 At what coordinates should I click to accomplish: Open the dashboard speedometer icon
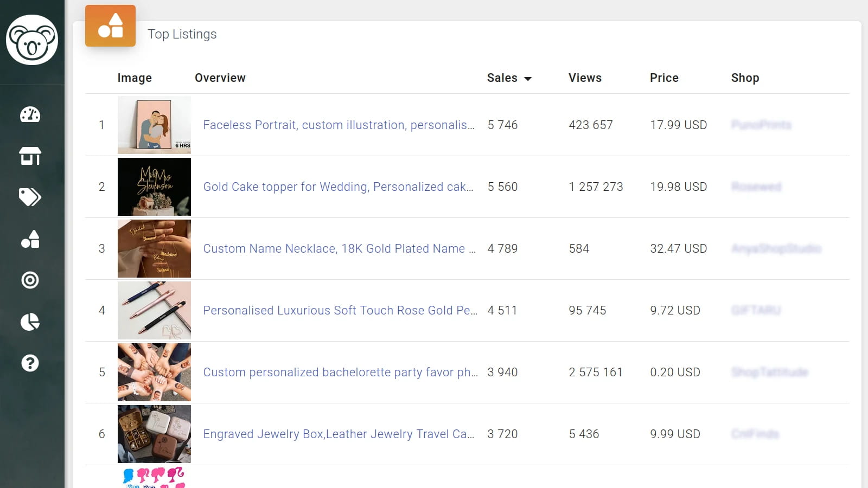(30, 114)
